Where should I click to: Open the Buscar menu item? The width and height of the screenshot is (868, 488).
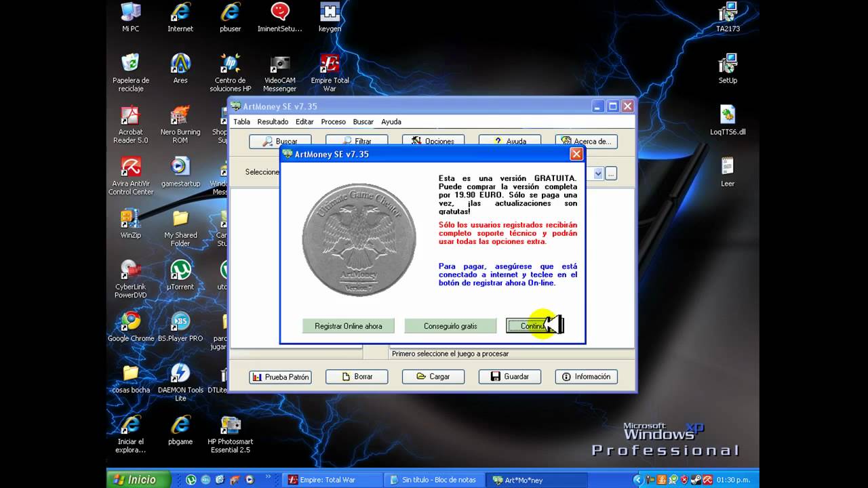point(363,122)
